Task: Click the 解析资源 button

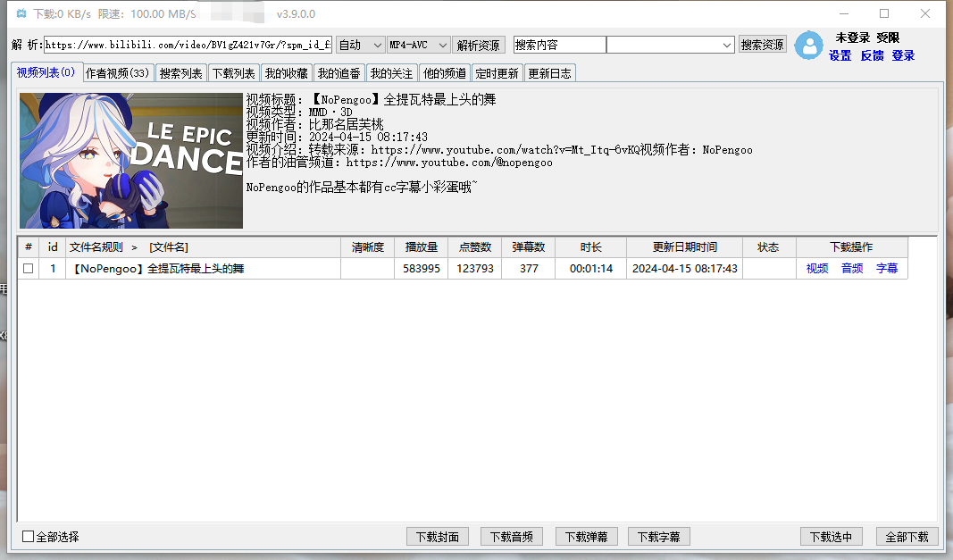Action: click(479, 45)
